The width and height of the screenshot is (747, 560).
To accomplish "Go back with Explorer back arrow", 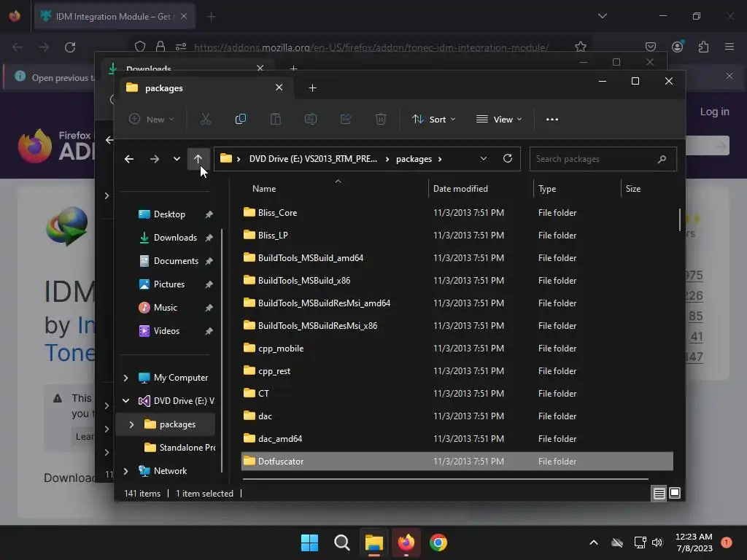I will pyautogui.click(x=128, y=159).
